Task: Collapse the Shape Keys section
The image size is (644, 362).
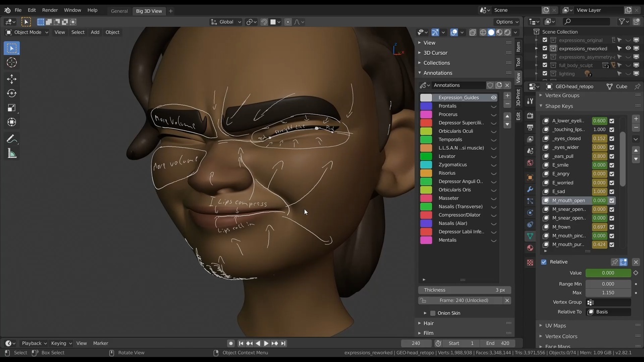Action: [558, 106]
